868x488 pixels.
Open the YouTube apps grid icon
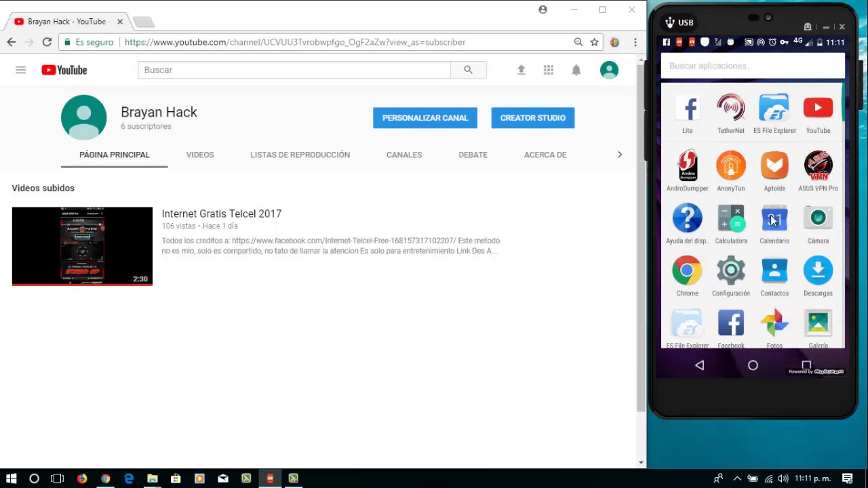point(549,70)
